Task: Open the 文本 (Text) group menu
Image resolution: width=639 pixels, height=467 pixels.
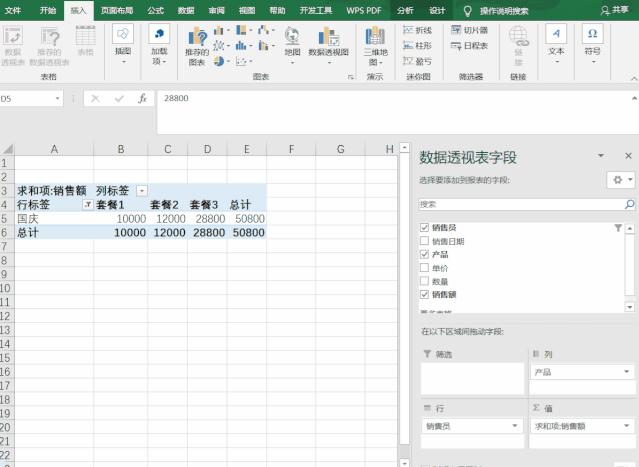Action: (x=556, y=44)
